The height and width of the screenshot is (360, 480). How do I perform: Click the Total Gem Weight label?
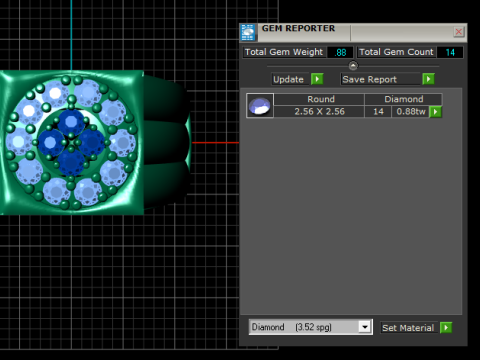[x=284, y=52]
